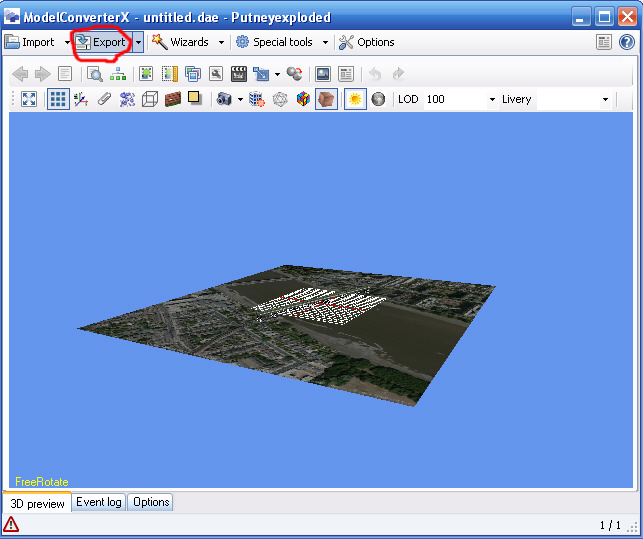Open the object list page icon
This screenshot has height=539, width=643.
65,74
